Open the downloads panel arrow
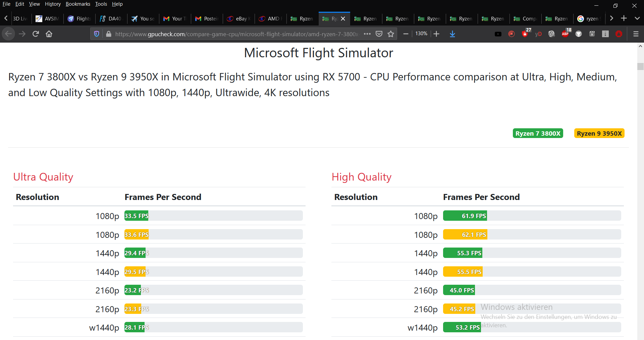Screen dimensions: 644x340 click(452, 34)
